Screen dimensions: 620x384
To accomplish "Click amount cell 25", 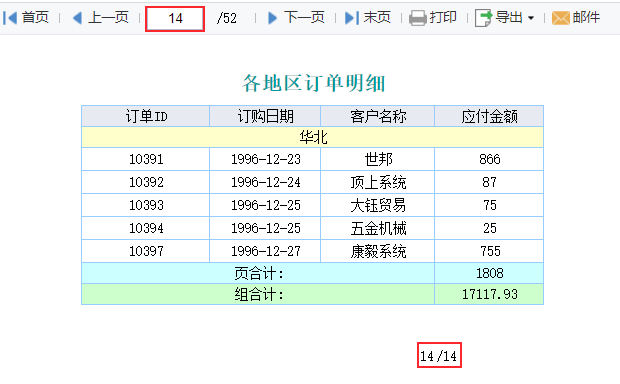I will pyautogui.click(x=489, y=228).
